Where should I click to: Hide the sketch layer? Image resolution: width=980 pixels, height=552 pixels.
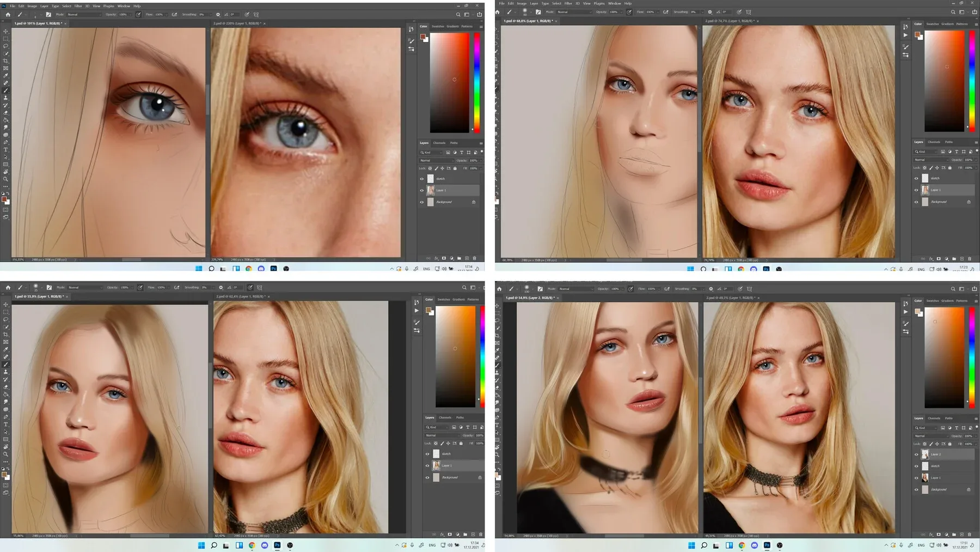tap(421, 179)
